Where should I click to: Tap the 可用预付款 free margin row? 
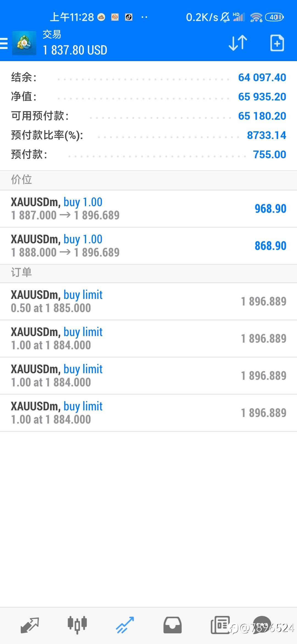148,116
